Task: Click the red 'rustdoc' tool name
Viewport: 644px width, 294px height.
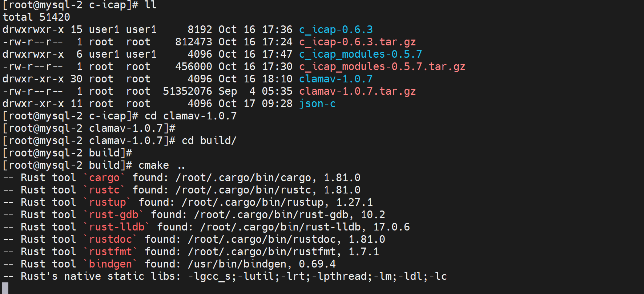Action: click(x=110, y=240)
